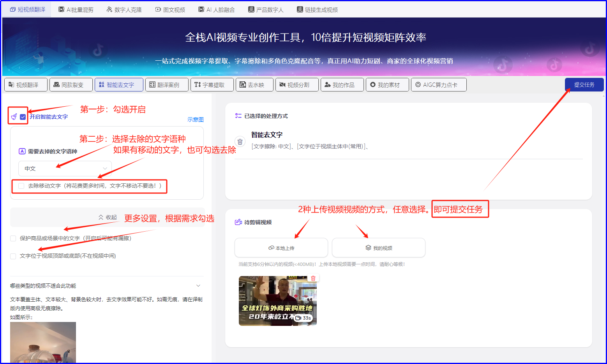Screen dimensions: 607x364
Task: Open the 中文 language dropdown
Action: [65, 168]
